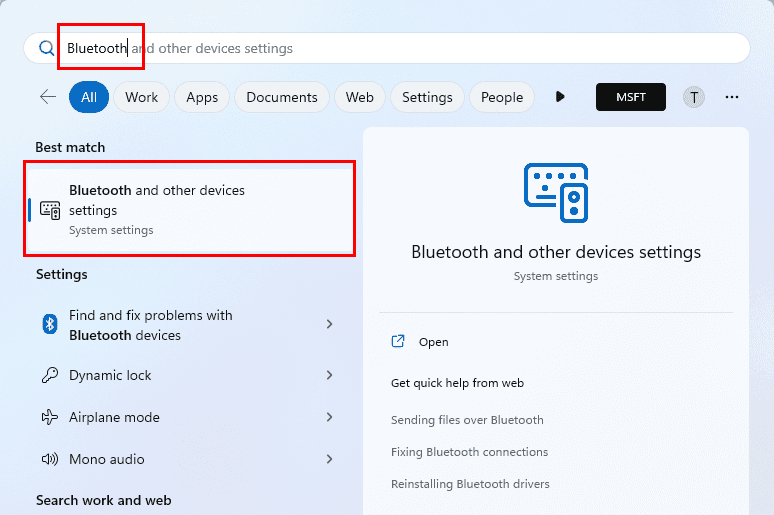Click the Airplane mode plane icon
The height and width of the screenshot is (515, 774).
50,417
